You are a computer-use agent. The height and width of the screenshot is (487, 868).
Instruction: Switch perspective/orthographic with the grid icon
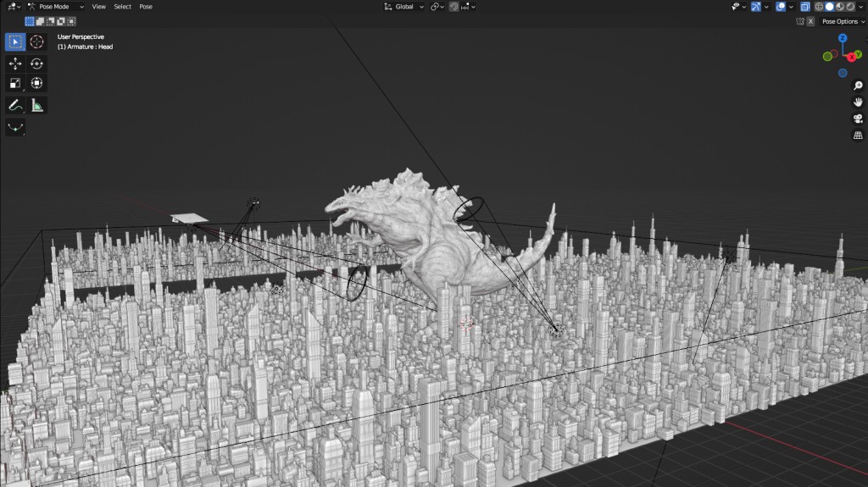(x=857, y=136)
